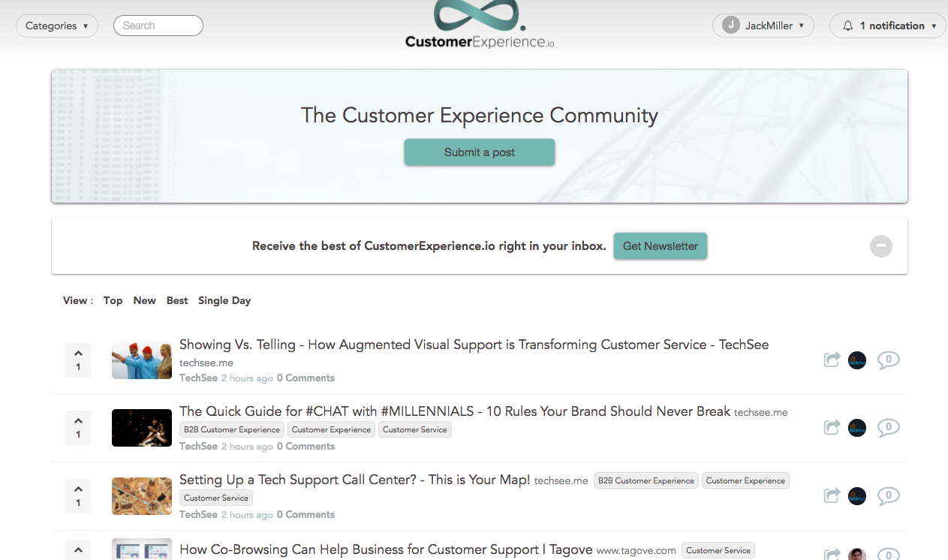Click TechSee's avatar next to the first post
The width and height of the screenshot is (948, 560).
pyautogui.click(x=856, y=360)
